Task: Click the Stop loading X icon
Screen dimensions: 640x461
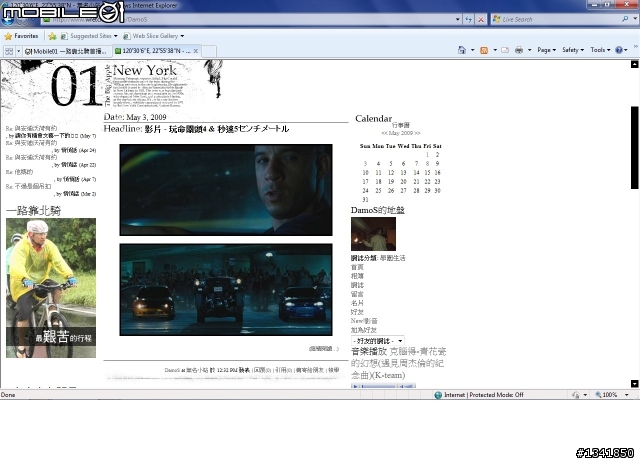Action: (x=481, y=19)
